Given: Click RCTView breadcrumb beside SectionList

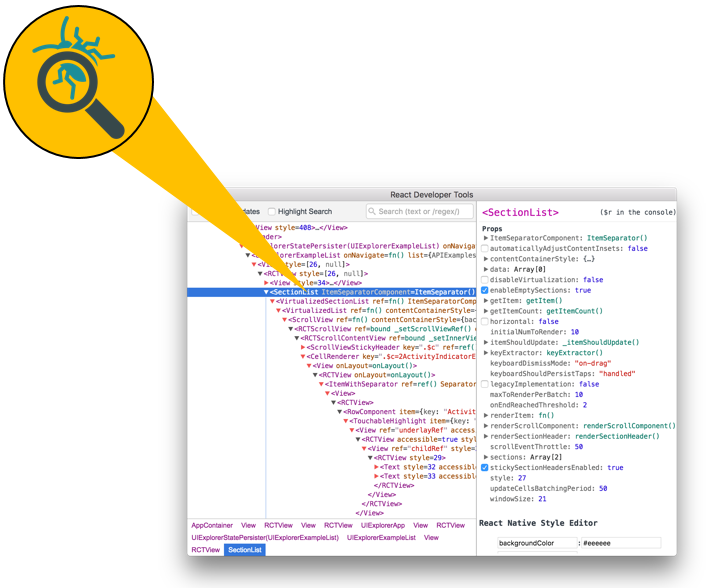Looking at the screenshot, I should click(x=206, y=550).
